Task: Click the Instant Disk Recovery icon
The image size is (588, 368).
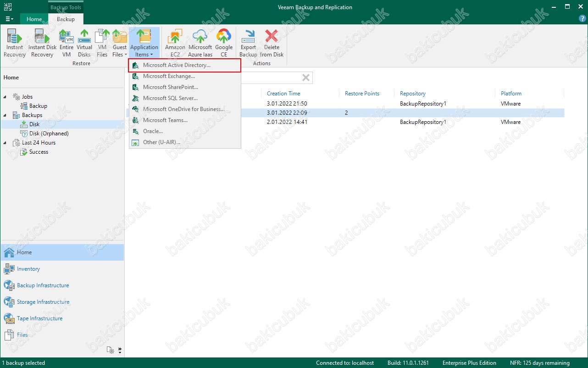Action: click(x=42, y=43)
